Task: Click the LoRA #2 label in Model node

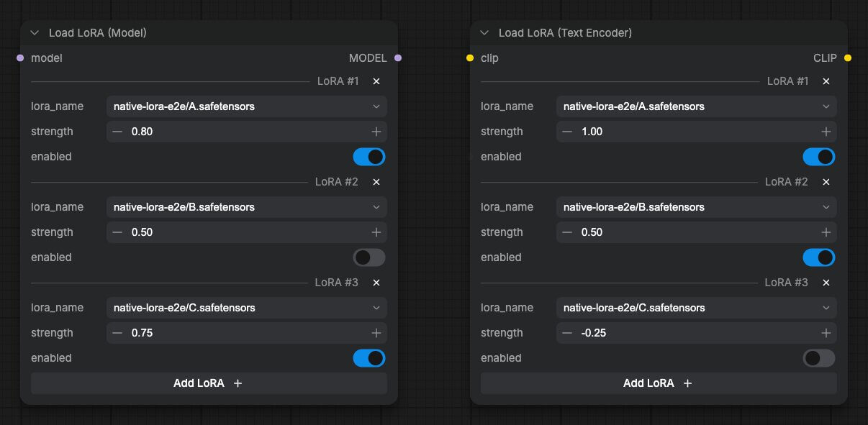Action: click(337, 182)
